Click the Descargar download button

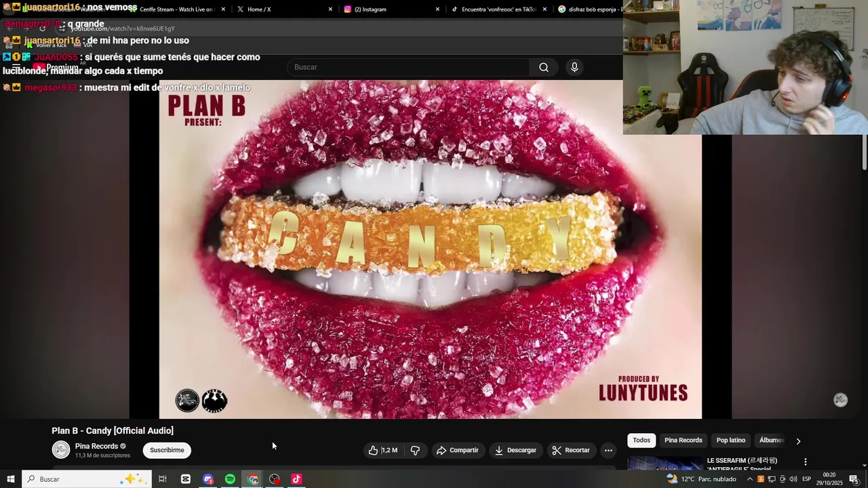click(x=515, y=450)
